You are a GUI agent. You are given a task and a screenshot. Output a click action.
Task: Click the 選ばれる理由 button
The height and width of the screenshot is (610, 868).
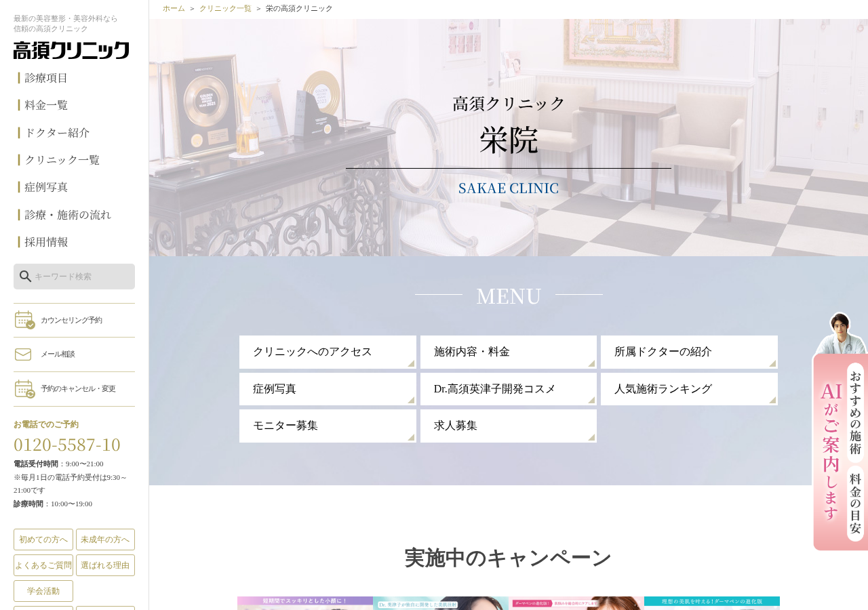point(105,565)
